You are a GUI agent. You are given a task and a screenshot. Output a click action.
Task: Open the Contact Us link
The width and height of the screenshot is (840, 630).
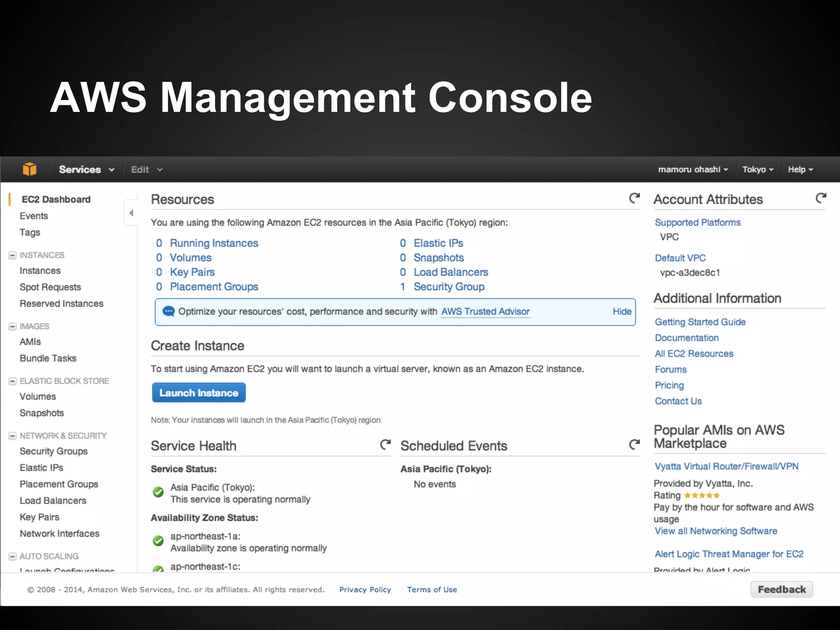coord(678,401)
